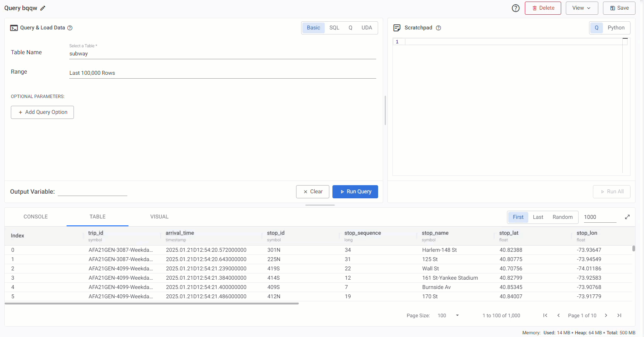The width and height of the screenshot is (644, 337).
Task: Sort by stop_lon column header
Action: tap(587, 233)
